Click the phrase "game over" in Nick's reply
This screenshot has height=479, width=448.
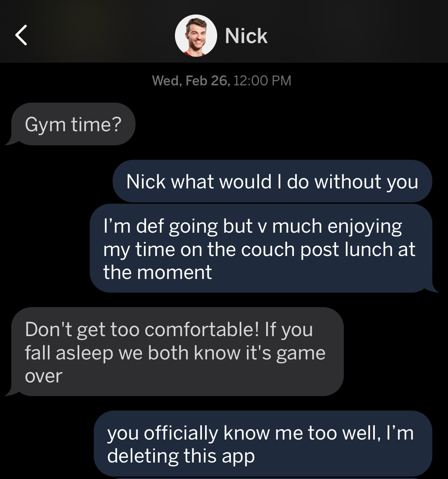click(x=175, y=364)
